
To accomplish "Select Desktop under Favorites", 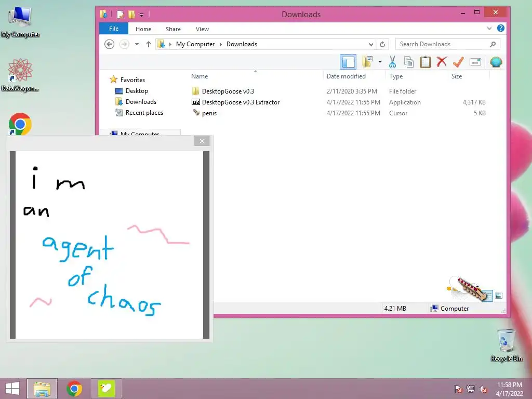I will point(137,91).
